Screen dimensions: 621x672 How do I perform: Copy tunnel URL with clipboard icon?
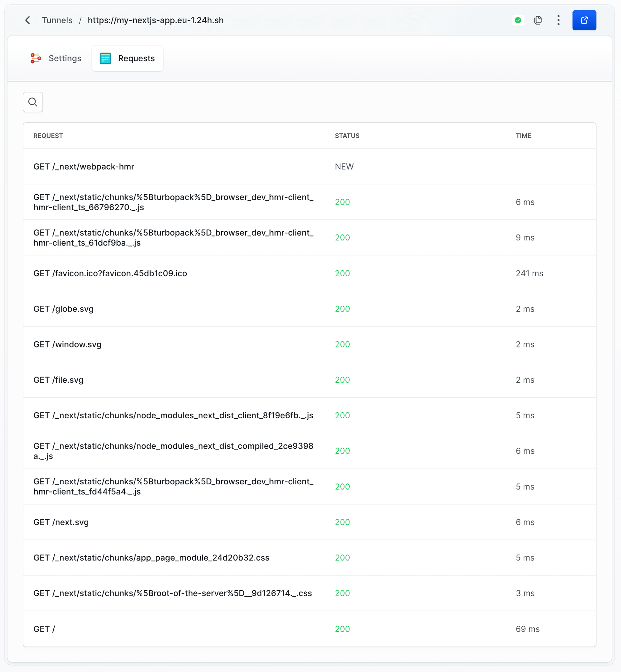pyautogui.click(x=538, y=20)
